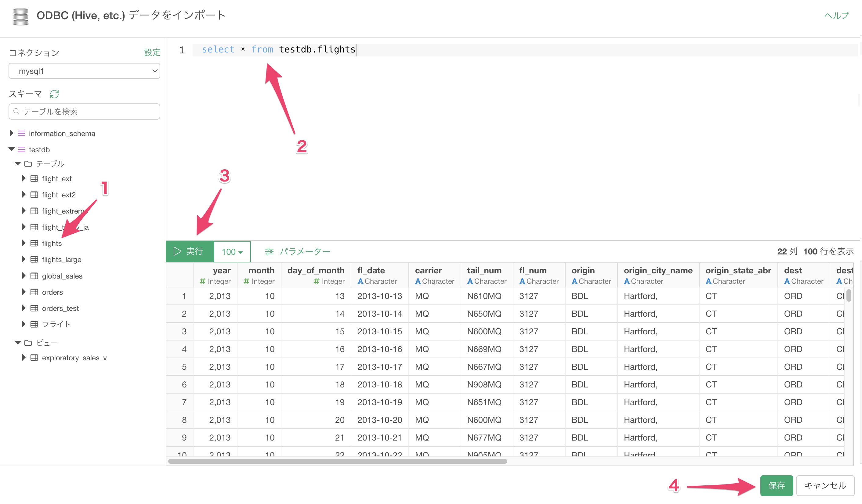Open the 設定 connection settings link
Screen dimensions: 862x504
coord(152,52)
